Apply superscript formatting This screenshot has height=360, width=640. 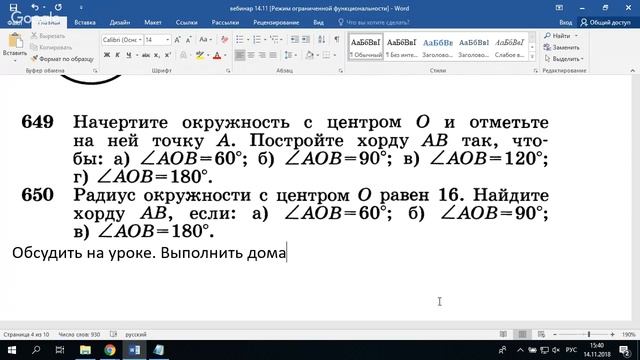pos(168,55)
